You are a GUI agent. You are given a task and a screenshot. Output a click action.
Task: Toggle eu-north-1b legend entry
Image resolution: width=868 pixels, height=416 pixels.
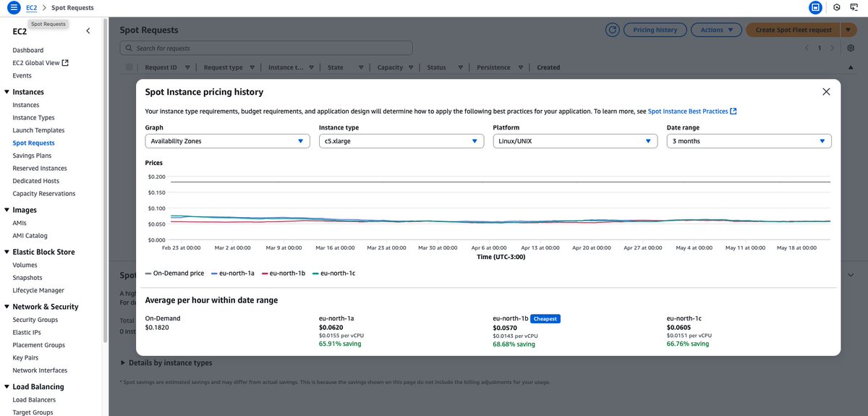pos(284,273)
